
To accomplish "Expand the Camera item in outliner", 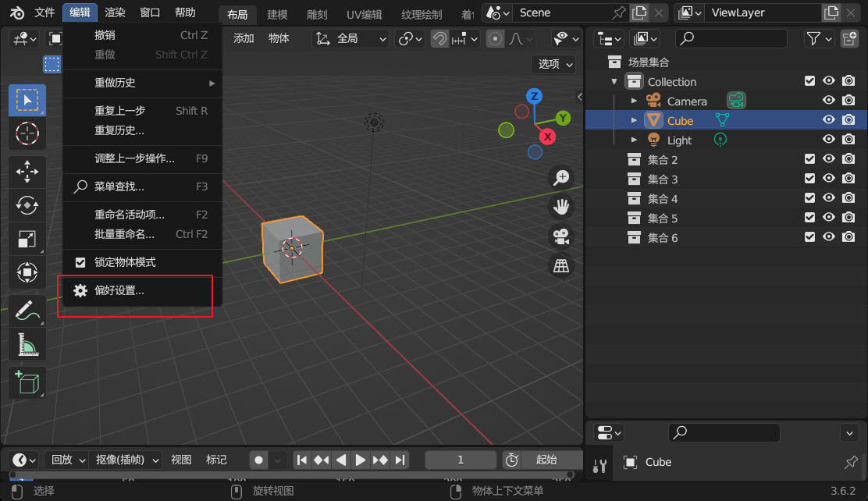I will 634,101.
